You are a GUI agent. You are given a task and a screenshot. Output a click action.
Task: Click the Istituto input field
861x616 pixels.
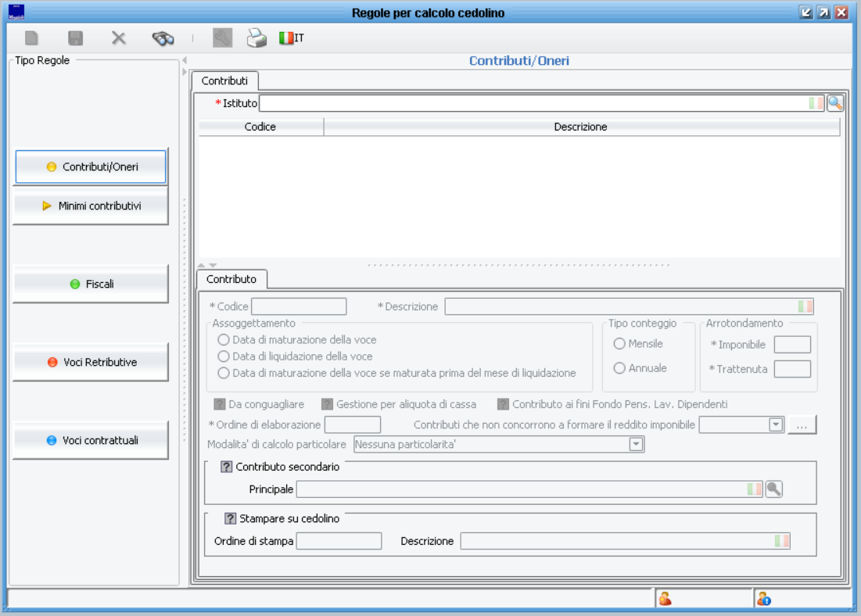532,103
